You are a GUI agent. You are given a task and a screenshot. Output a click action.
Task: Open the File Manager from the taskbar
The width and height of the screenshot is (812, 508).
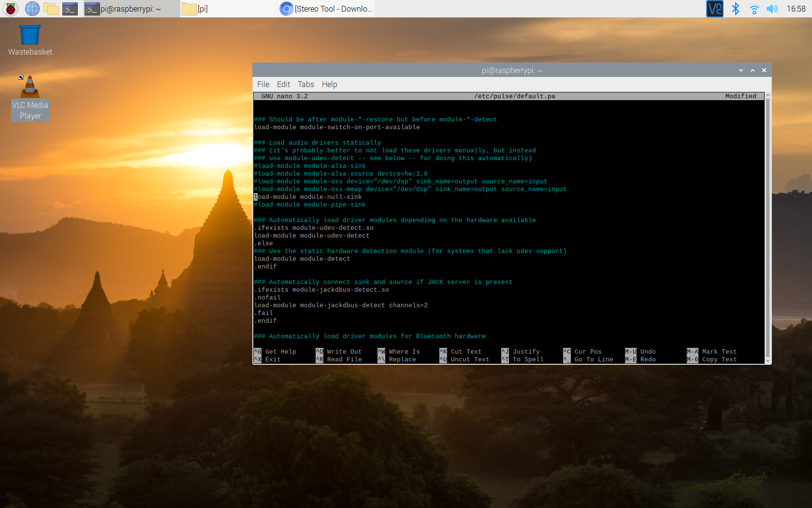[51, 9]
